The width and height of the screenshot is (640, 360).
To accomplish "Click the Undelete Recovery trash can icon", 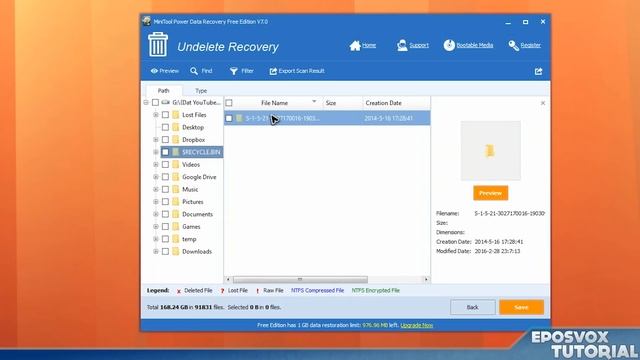I will click(x=158, y=44).
